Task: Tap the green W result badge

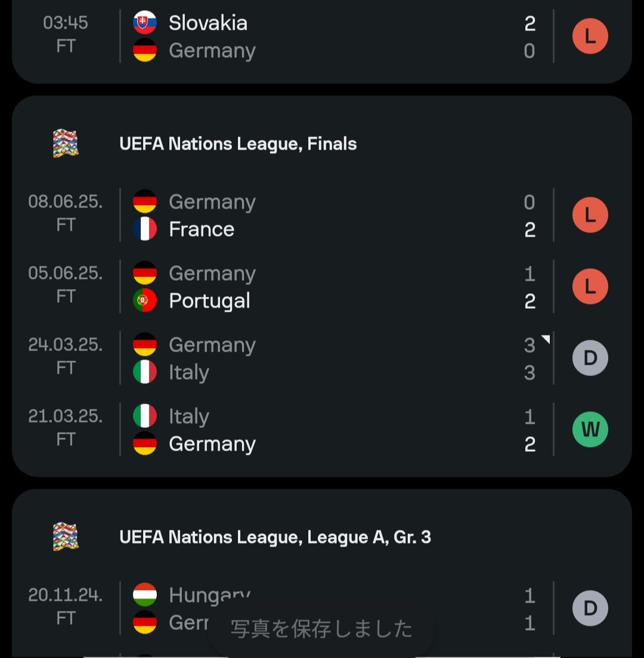Action: [590, 430]
